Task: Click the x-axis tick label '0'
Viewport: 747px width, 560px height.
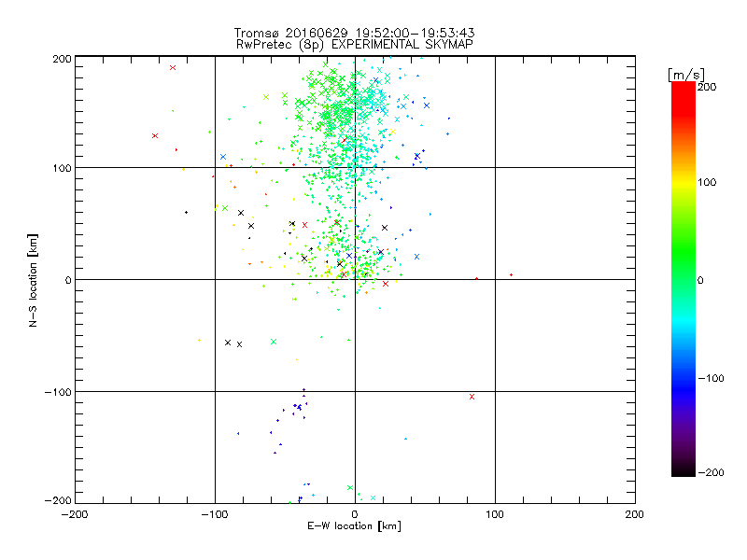Action: click(355, 514)
